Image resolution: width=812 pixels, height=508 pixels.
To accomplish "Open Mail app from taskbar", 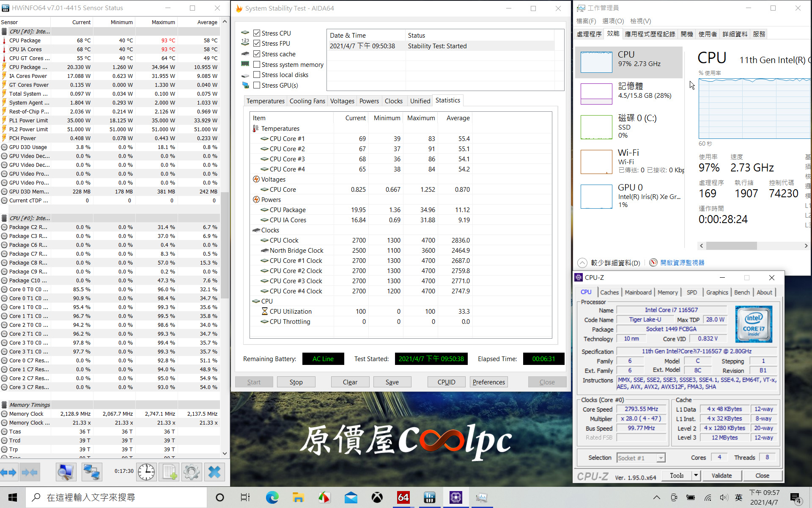I will point(351,497).
